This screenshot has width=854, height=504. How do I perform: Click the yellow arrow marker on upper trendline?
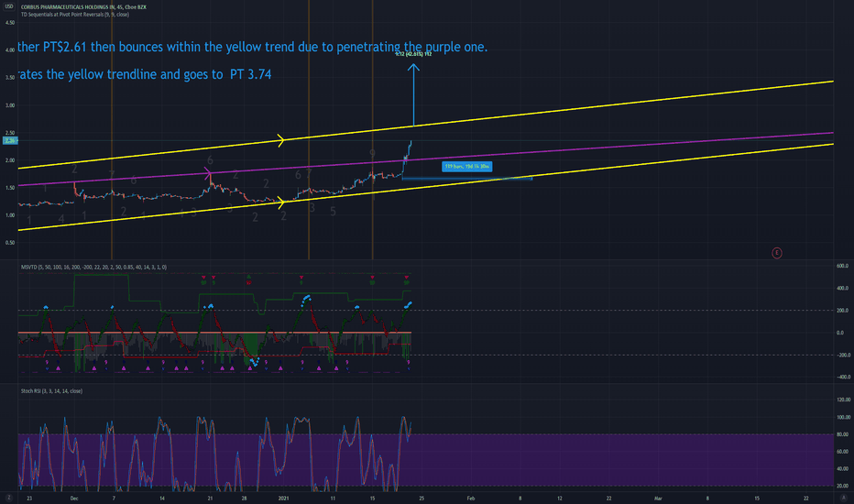[x=281, y=140]
